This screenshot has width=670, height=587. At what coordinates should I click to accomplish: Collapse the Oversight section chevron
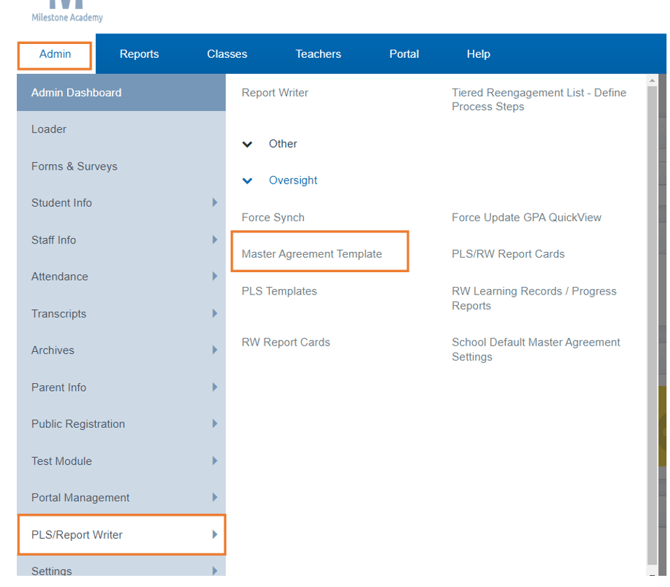point(248,181)
